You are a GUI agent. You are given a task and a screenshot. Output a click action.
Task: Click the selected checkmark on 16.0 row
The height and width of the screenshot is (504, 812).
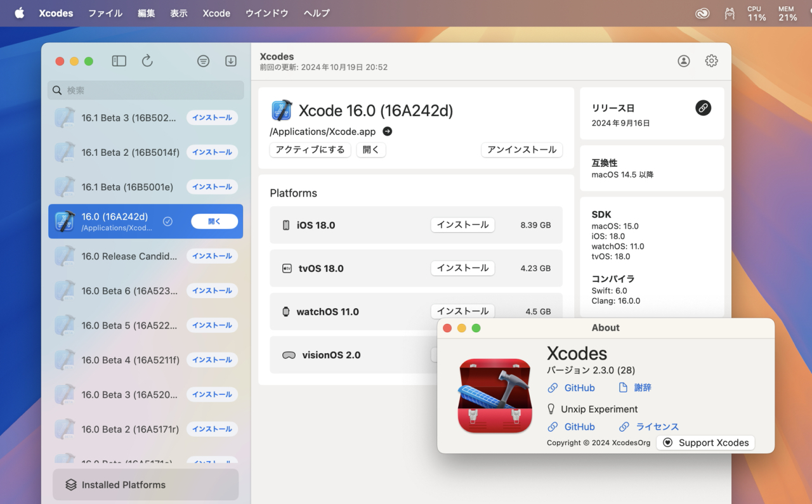coord(167,221)
